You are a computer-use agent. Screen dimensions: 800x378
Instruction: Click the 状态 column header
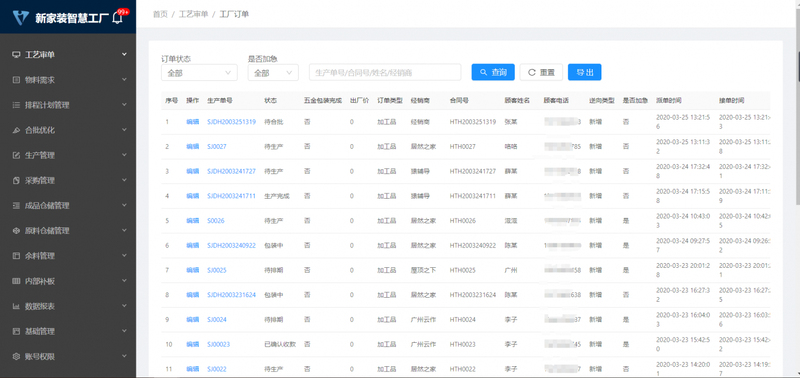[x=270, y=101]
